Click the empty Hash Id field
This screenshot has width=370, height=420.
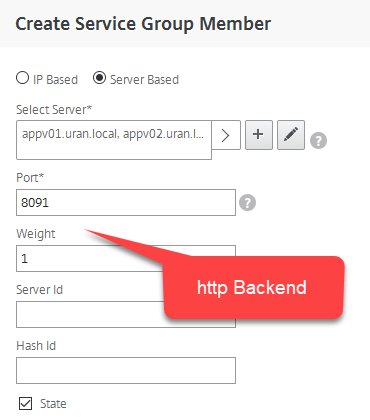click(x=126, y=371)
